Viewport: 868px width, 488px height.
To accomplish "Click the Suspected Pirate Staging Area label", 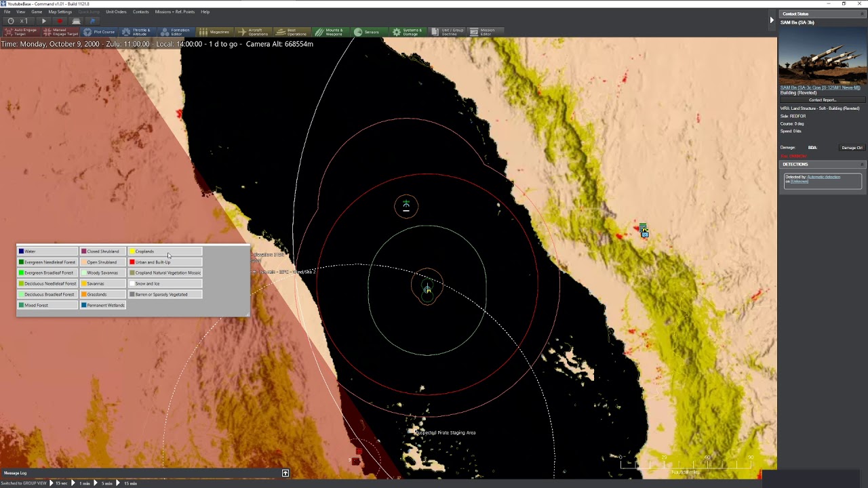I will 446,432.
